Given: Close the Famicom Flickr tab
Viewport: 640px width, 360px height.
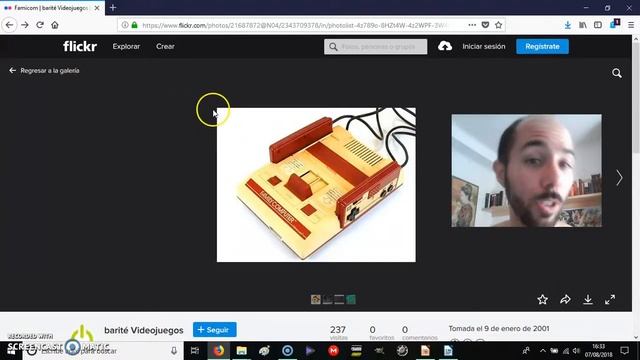Looking at the screenshot, I should [x=97, y=8].
